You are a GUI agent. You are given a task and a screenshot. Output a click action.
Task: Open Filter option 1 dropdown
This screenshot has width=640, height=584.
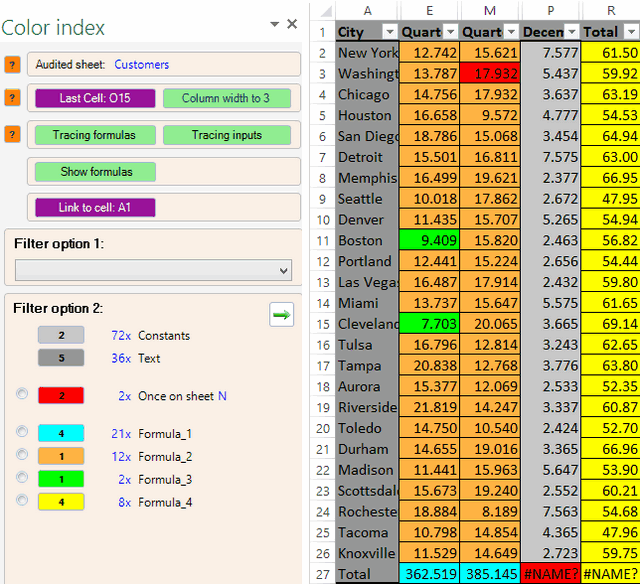(x=153, y=270)
